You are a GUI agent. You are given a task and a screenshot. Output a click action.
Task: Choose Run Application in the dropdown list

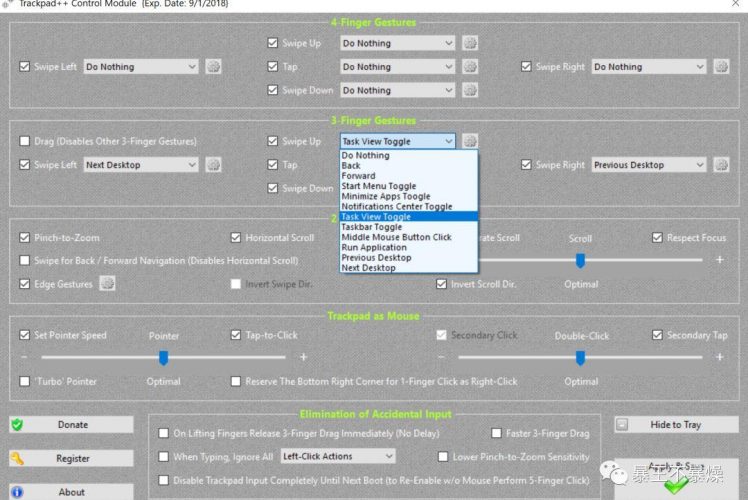[x=374, y=247]
